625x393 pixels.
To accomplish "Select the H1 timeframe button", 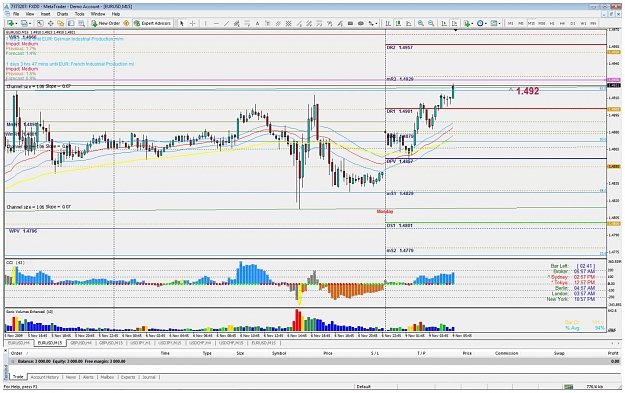I will click(x=552, y=23).
